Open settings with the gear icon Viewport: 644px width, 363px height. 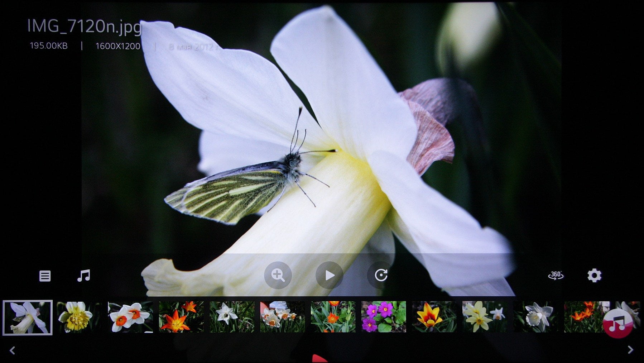point(594,275)
